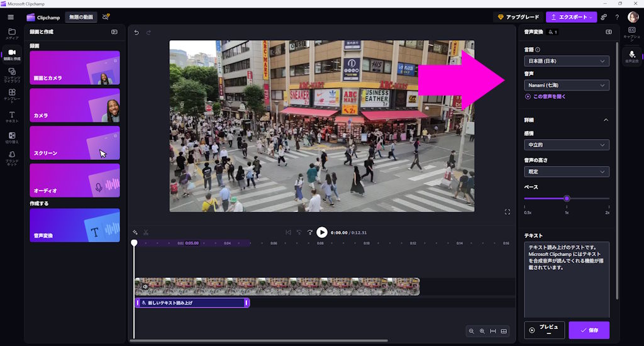Open the Nanami (七海) voice dropdown

tap(567, 85)
